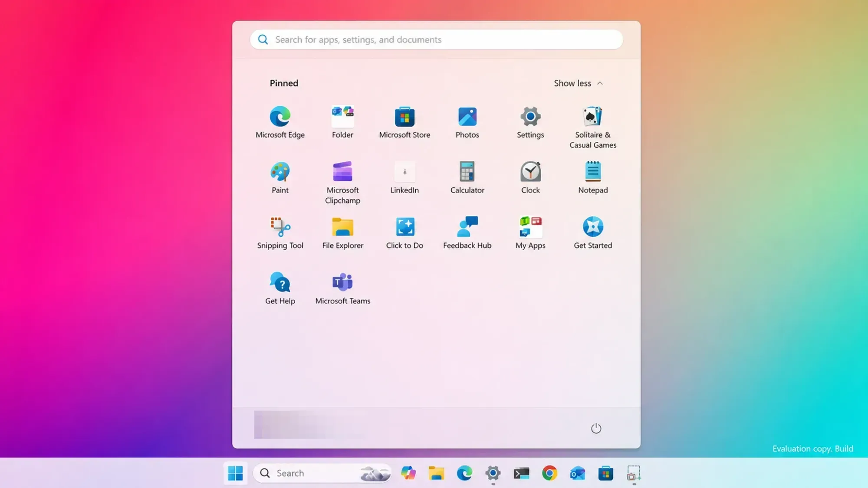Open Terminal from the taskbar

click(x=521, y=473)
